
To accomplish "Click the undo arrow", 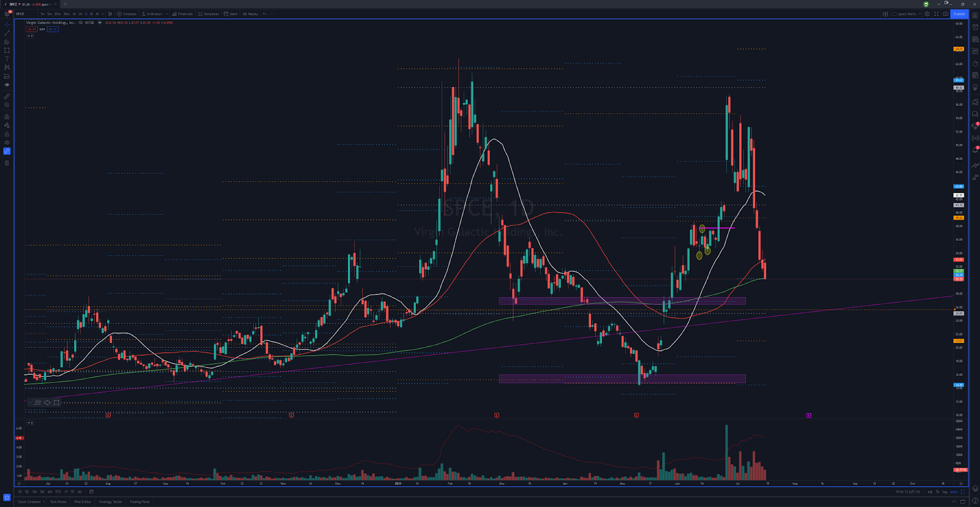I will [265, 13].
